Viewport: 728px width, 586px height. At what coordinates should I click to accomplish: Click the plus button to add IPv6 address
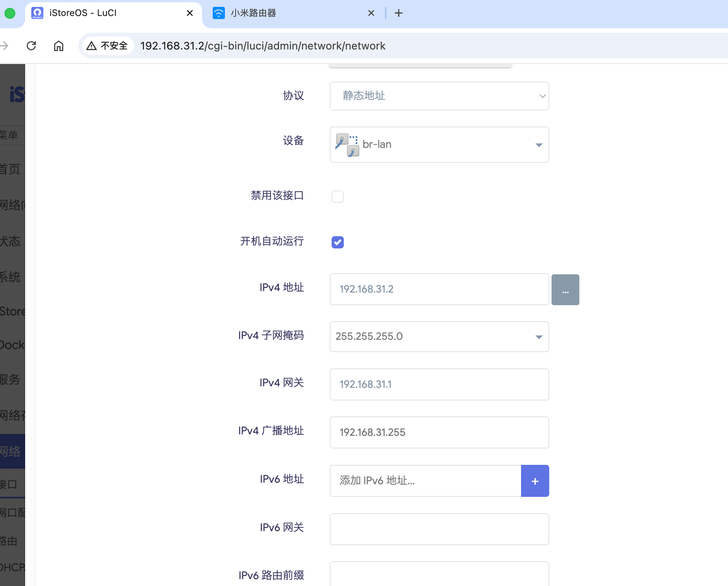[x=535, y=481]
